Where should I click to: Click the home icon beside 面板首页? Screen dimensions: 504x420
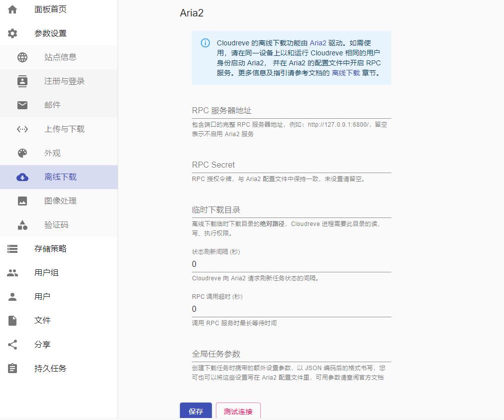[12, 9]
